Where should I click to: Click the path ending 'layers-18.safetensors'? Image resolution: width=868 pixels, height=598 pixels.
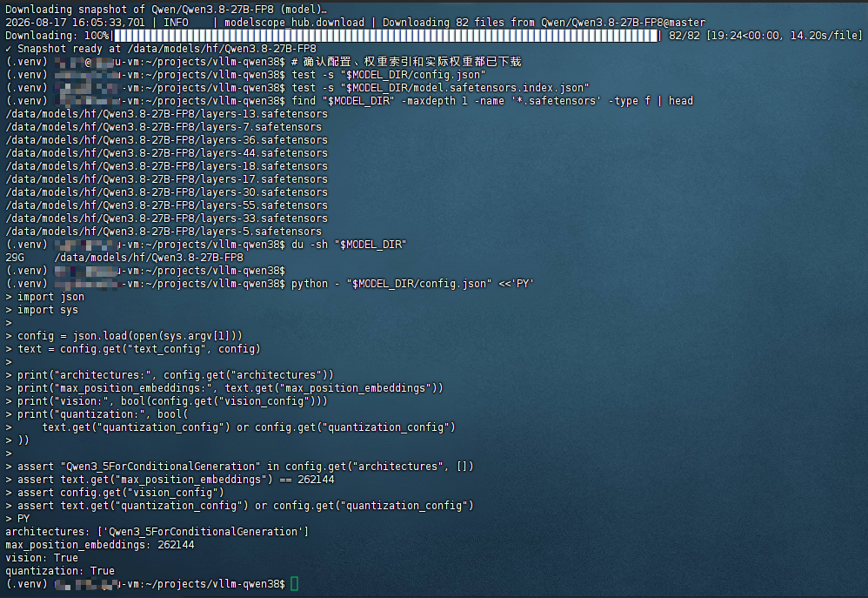(x=167, y=166)
